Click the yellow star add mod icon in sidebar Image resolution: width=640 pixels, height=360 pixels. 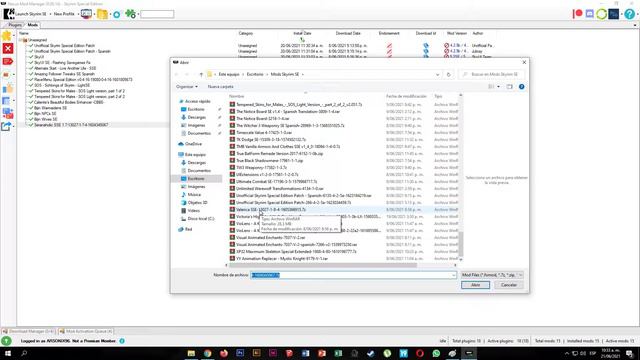[x=7, y=36]
